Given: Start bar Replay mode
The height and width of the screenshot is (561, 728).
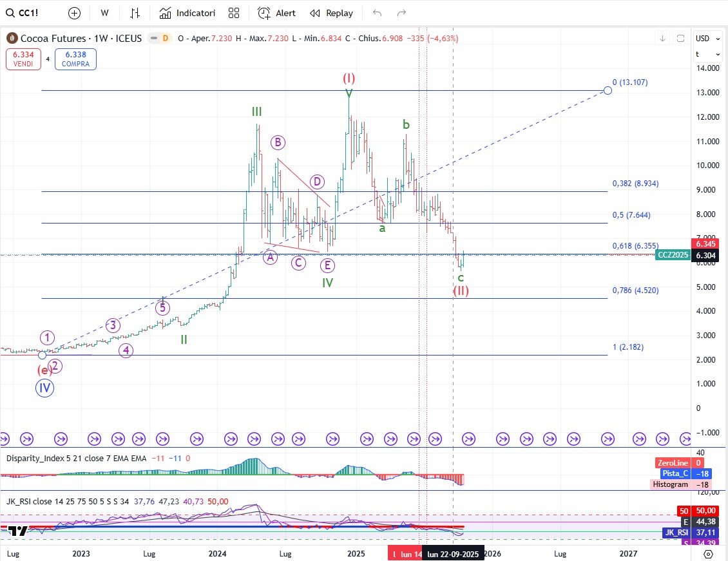Looking at the screenshot, I should [331, 13].
